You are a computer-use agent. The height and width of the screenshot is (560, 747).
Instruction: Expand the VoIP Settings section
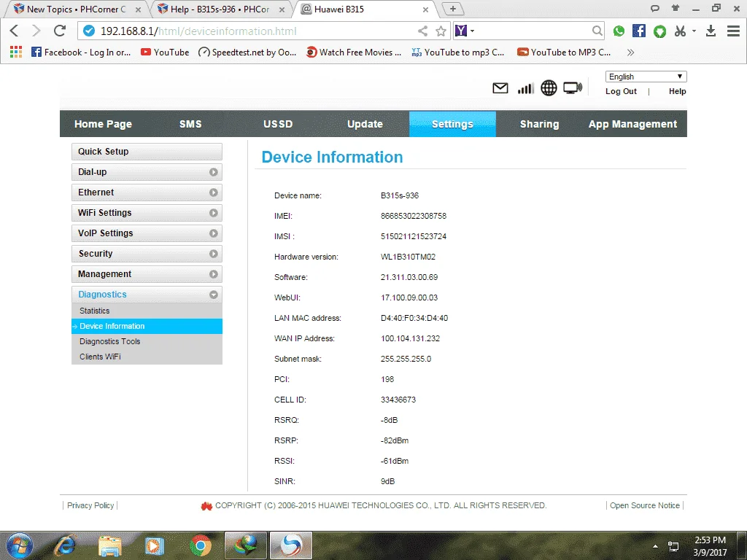pos(147,233)
